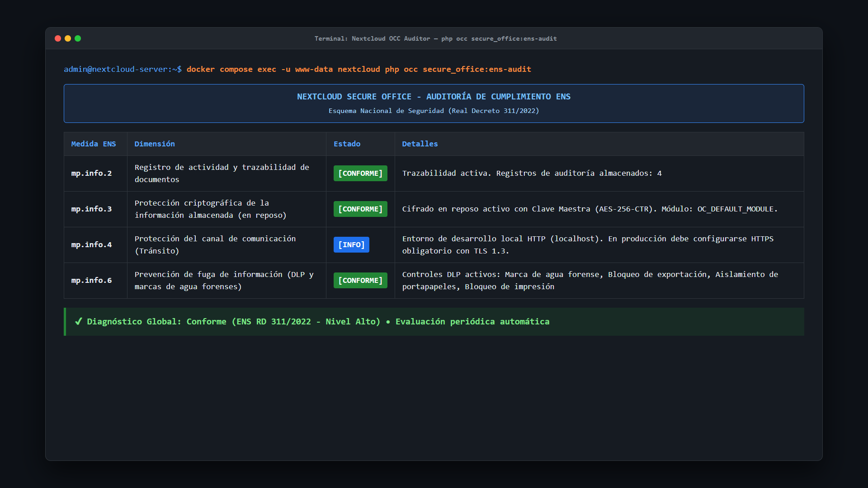Click 'Cifrado en reposo activo' details text
868x488 pixels.
click(590, 209)
